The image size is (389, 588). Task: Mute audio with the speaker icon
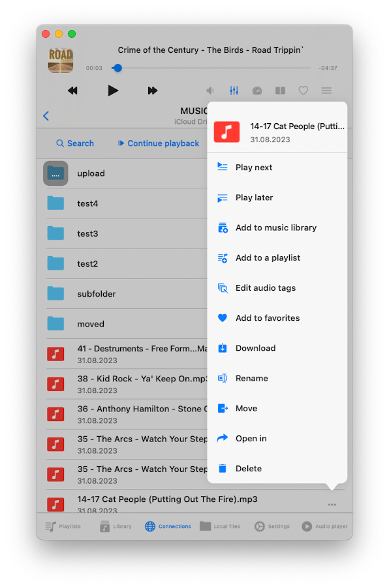click(x=210, y=91)
